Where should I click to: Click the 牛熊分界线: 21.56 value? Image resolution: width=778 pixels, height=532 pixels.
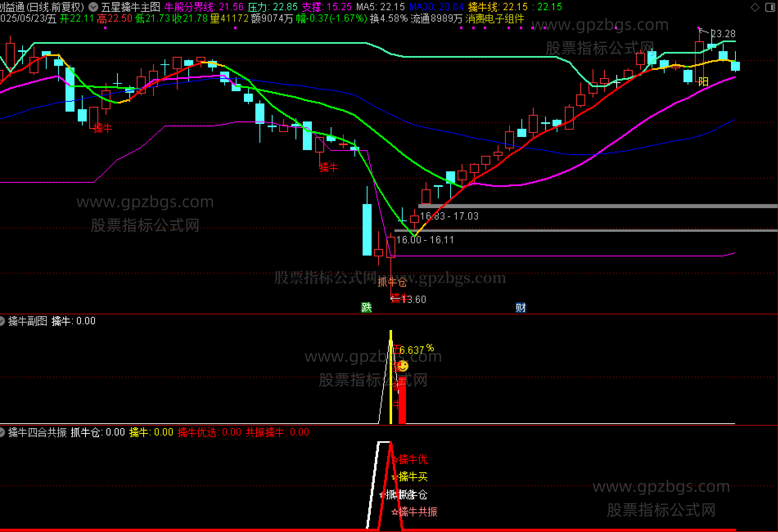(x=204, y=7)
